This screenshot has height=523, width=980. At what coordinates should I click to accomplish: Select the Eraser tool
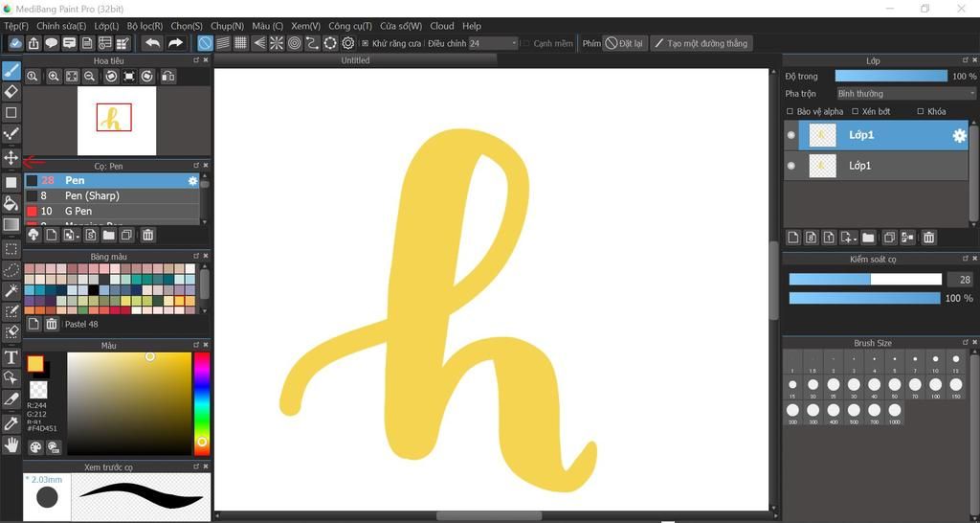(x=11, y=92)
